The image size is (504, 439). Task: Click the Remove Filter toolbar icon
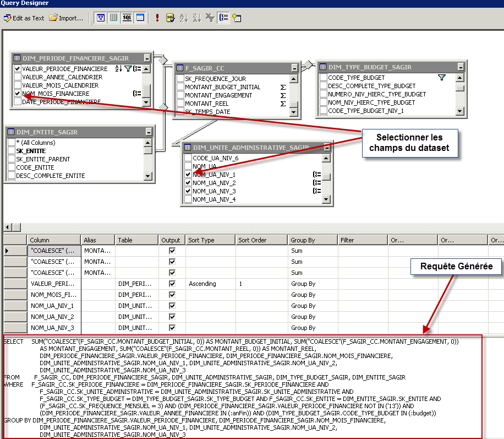210,18
